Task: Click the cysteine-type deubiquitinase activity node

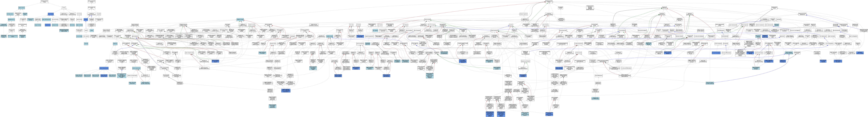Action: (4, 36)
